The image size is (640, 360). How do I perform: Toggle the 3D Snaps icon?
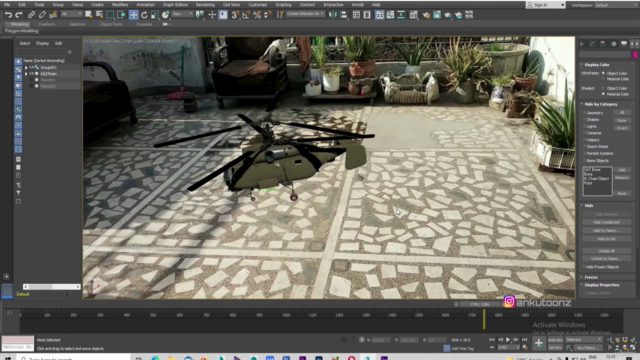click(x=235, y=15)
